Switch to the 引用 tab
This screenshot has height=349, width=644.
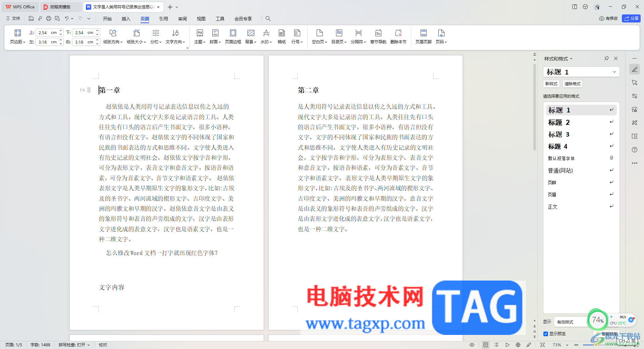(164, 19)
